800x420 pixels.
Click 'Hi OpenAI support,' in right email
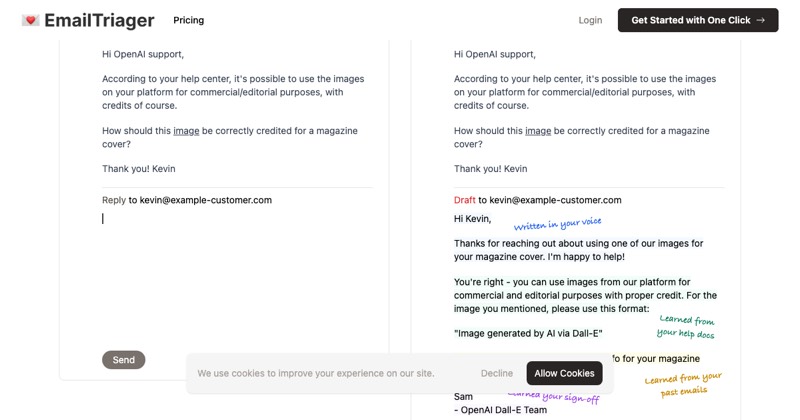pyautogui.click(x=495, y=54)
